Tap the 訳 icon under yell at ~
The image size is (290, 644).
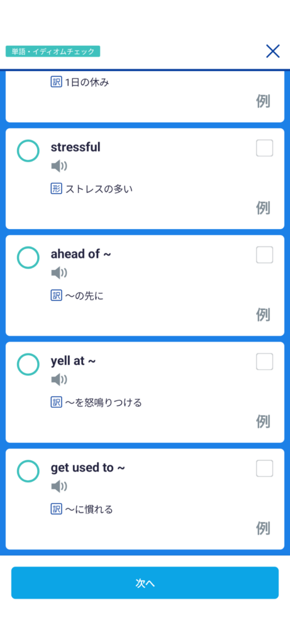(x=56, y=402)
